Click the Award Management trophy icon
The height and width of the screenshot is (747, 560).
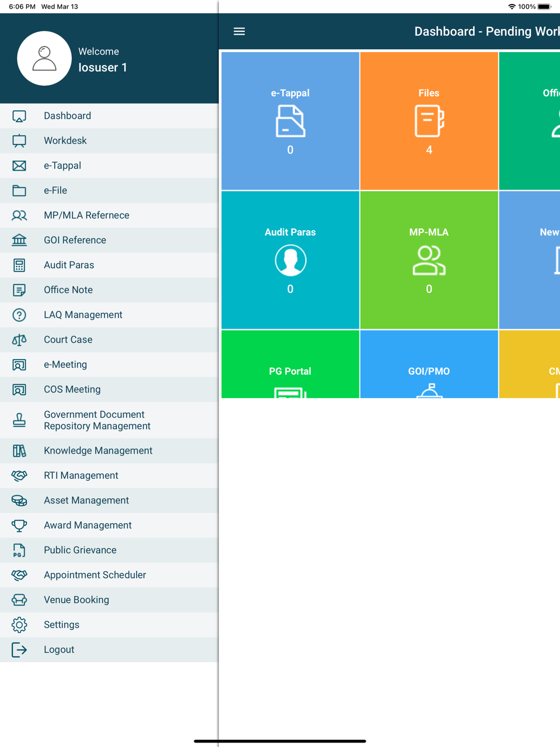[19, 525]
